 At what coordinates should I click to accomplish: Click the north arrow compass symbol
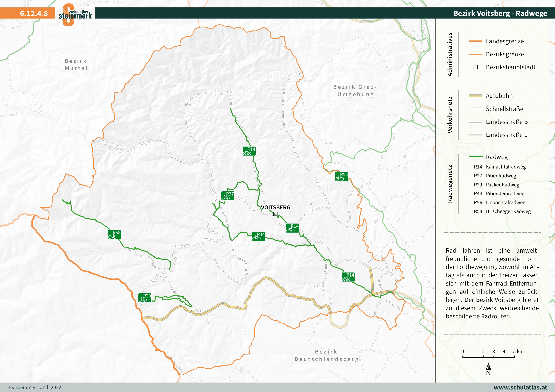(488, 369)
